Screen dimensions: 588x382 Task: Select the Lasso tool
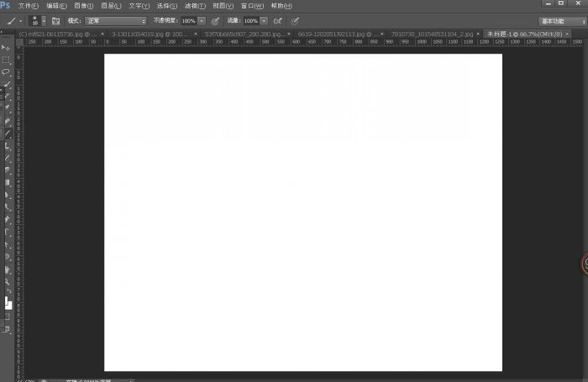[x=7, y=72]
